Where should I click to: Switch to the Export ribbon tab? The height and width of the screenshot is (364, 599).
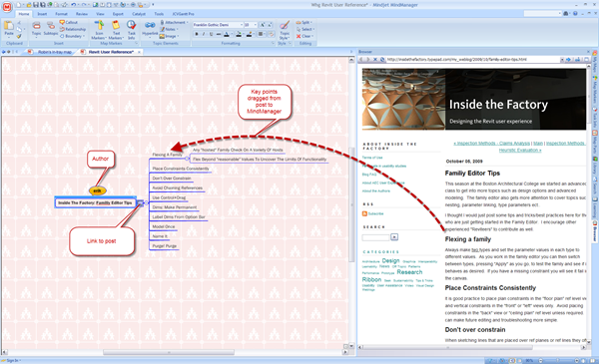tap(118, 14)
